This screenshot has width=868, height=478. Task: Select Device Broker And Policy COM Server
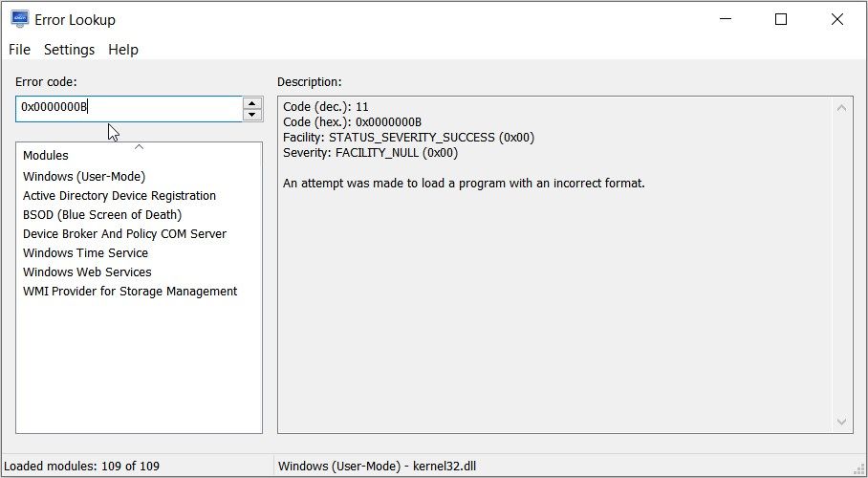pos(124,233)
